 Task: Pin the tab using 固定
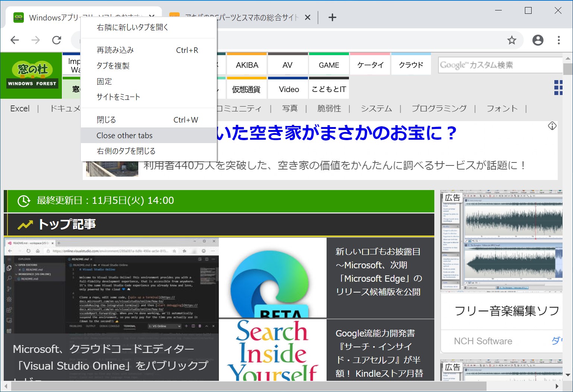104,81
